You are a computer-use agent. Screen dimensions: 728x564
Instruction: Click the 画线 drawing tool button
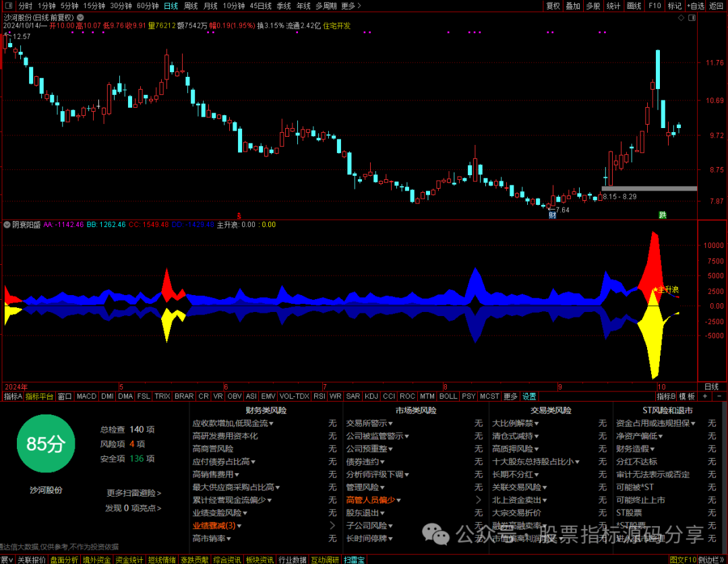(x=634, y=5)
